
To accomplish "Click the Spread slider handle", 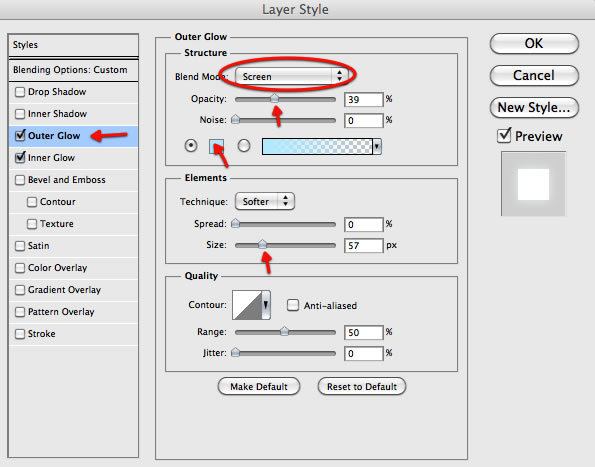I will point(235,223).
